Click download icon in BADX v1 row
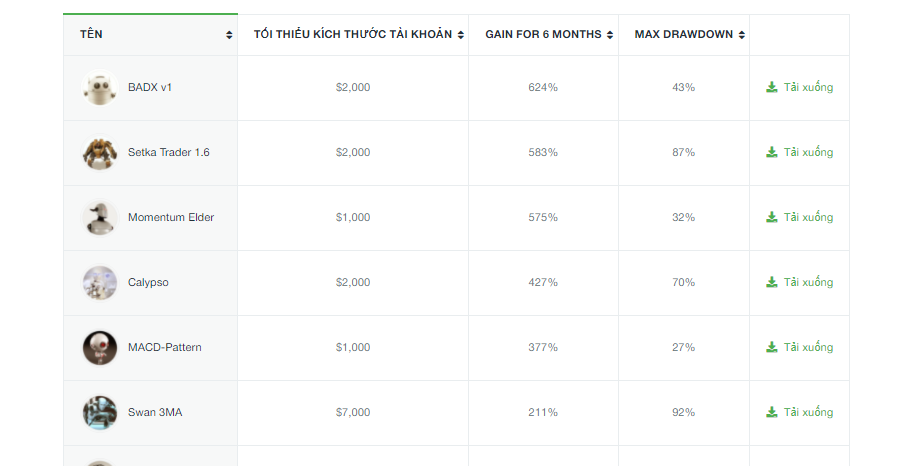 pos(772,88)
